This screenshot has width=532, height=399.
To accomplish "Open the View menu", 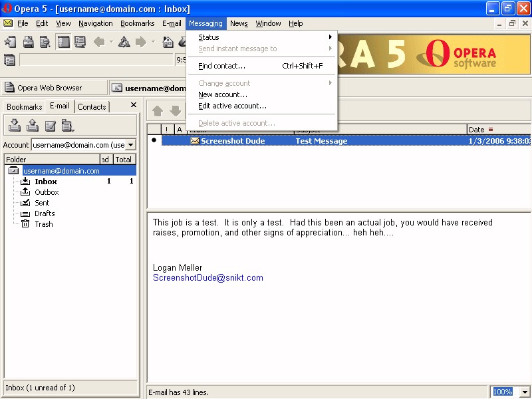I will point(63,23).
